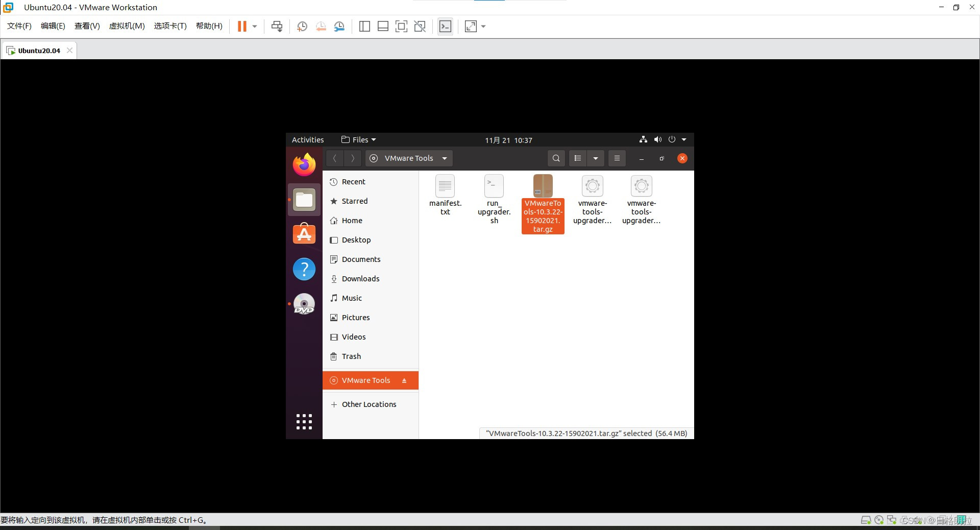Image resolution: width=980 pixels, height=530 pixels.
Task: Open Ubuntu Activities overview
Action: (x=308, y=140)
